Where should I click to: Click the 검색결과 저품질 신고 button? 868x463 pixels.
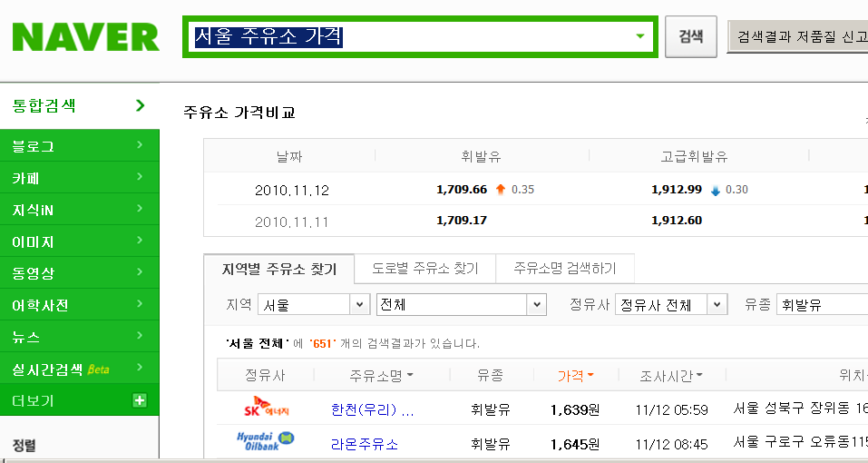[798, 36]
